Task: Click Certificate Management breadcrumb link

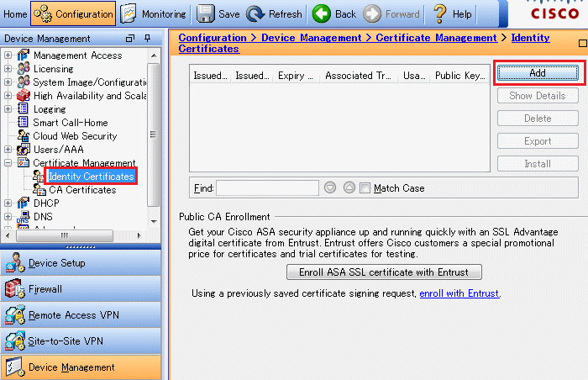Action: tap(437, 38)
